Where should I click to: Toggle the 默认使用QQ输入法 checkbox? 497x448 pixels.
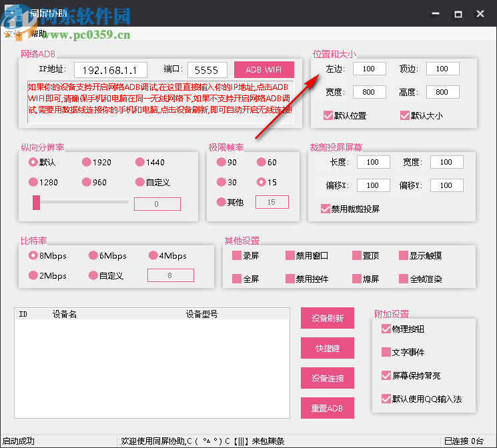coord(386,399)
